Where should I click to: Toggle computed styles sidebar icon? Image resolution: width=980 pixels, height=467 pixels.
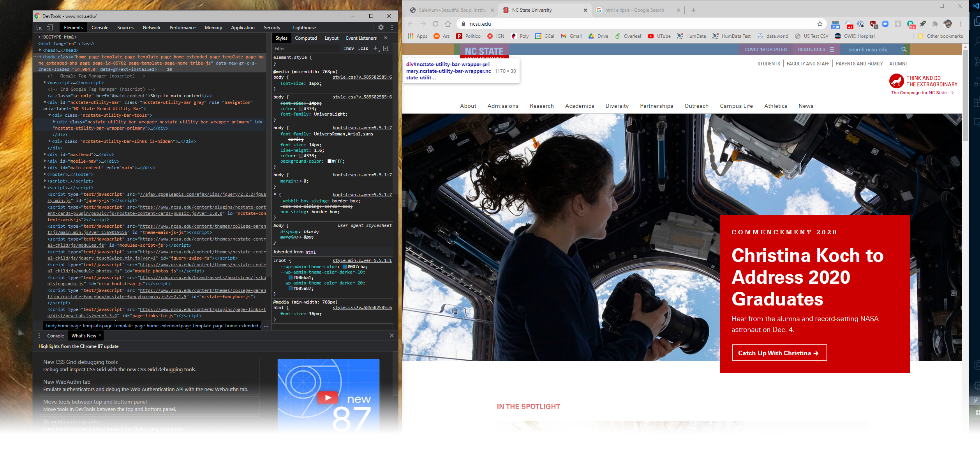pos(386,49)
